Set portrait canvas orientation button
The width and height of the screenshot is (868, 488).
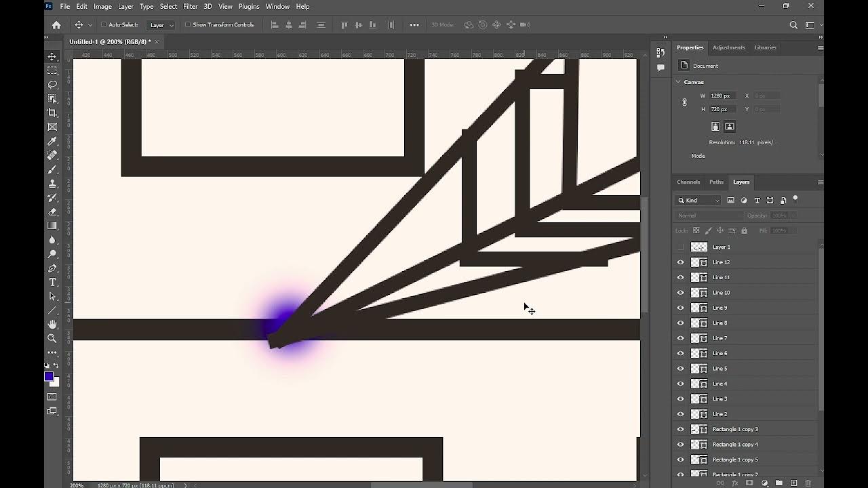715,127
